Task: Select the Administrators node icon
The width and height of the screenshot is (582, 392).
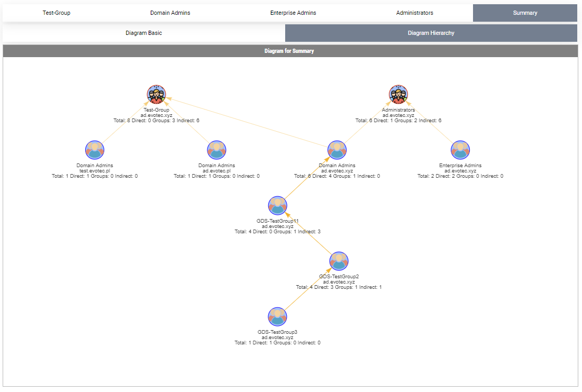Action: (398, 94)
